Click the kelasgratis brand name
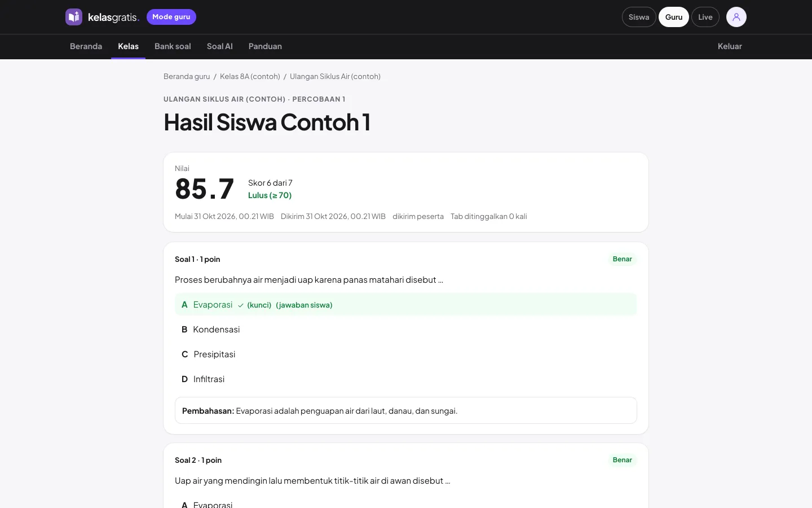 [113, 17]
